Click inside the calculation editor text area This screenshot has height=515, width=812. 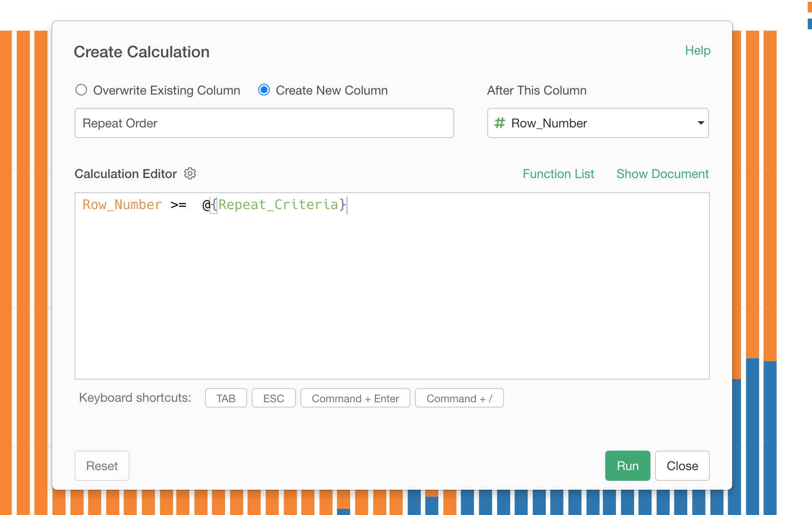click(x=392, y=286)
